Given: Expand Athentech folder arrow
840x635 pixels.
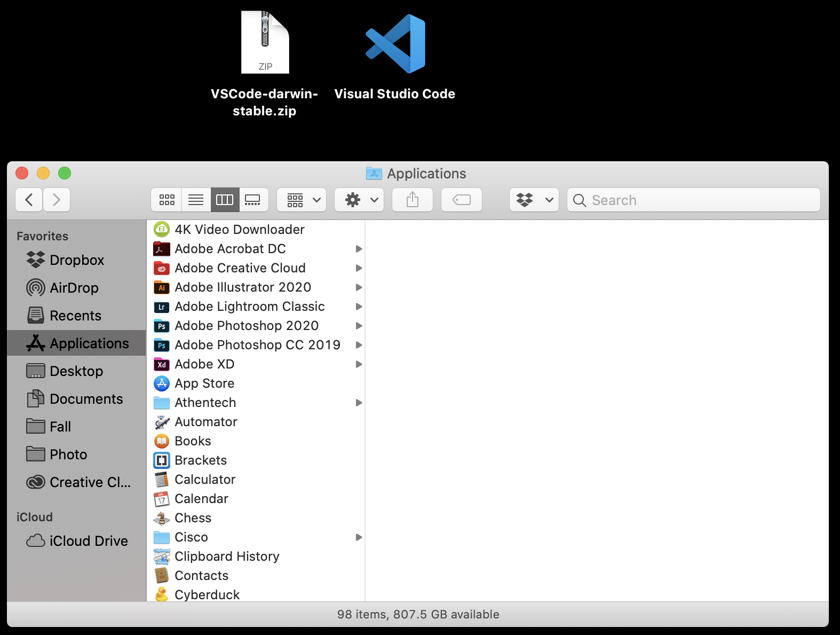Looking at the screenshot, I should pos(359,403).
